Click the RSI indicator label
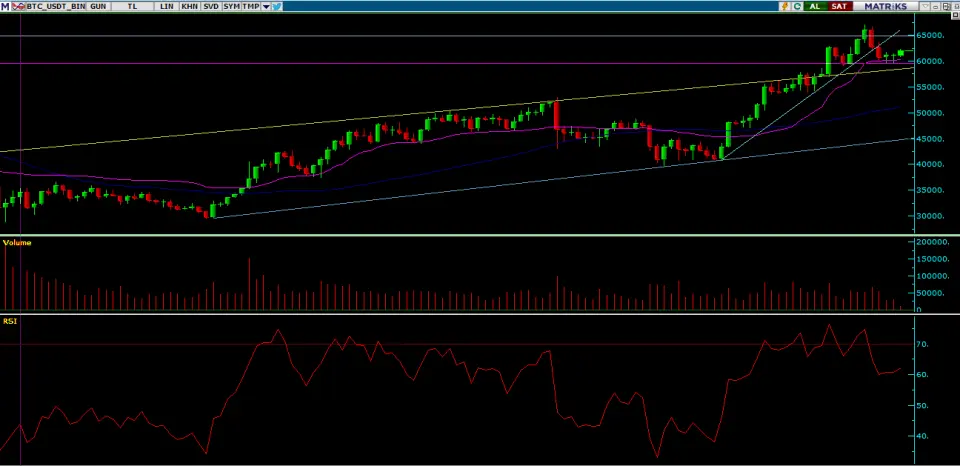The image size is (960, 466). click(10, 321)
